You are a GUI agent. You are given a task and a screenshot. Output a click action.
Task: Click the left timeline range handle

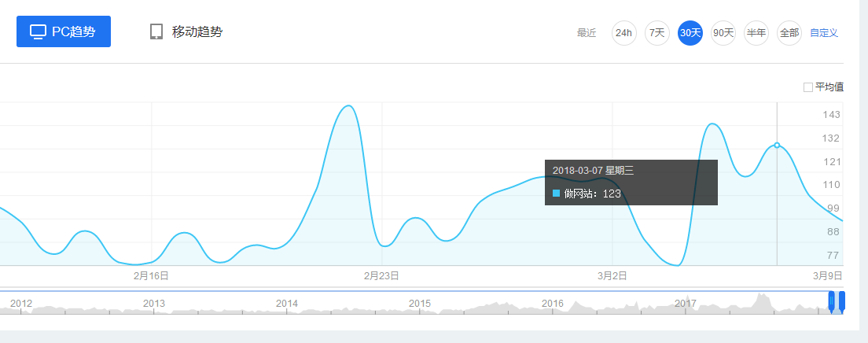coord(832,301)
